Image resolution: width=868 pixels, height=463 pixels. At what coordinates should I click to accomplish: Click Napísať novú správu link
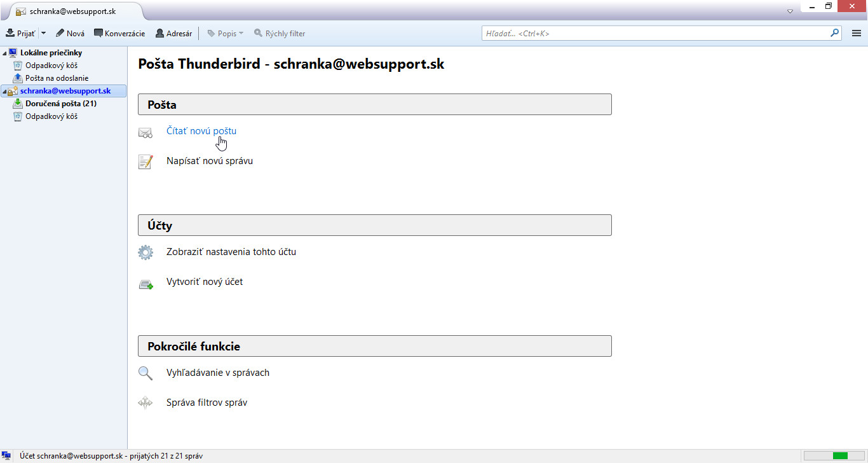[210, 161]
